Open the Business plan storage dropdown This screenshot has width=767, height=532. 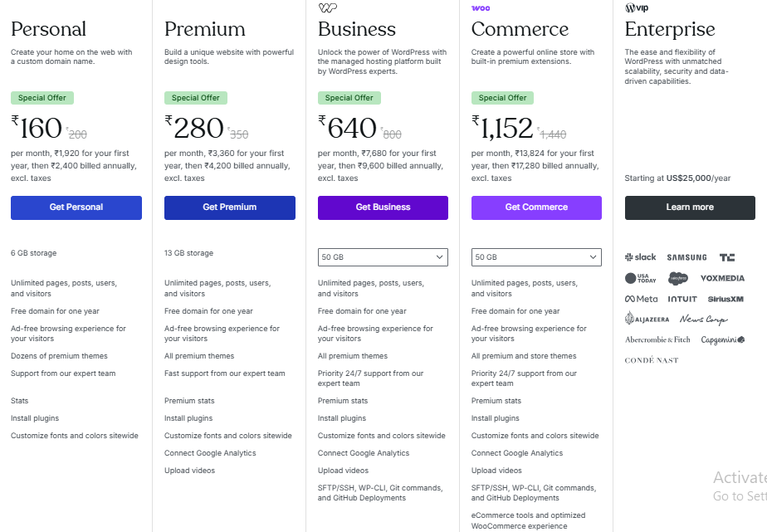(383, 257)
